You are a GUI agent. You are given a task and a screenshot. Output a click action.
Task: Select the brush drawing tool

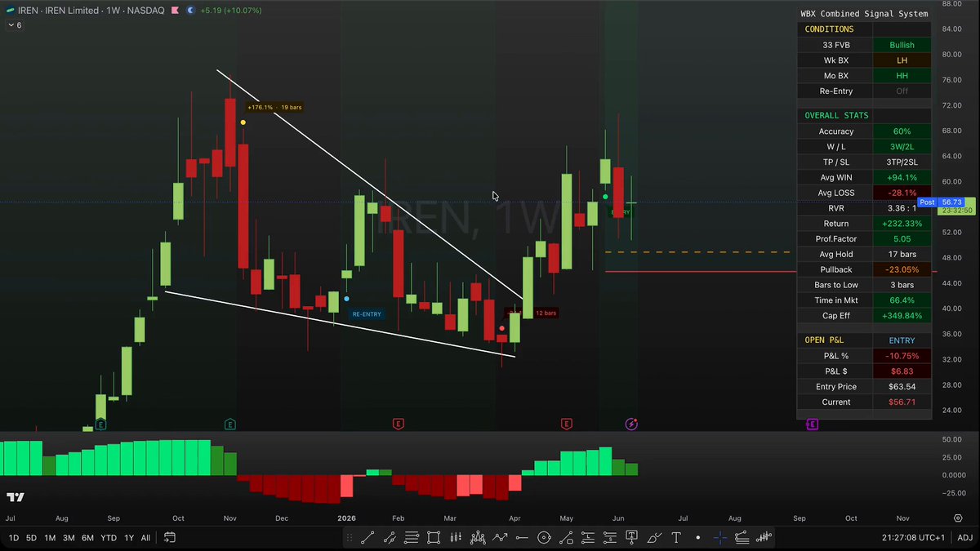pos(653,537)
